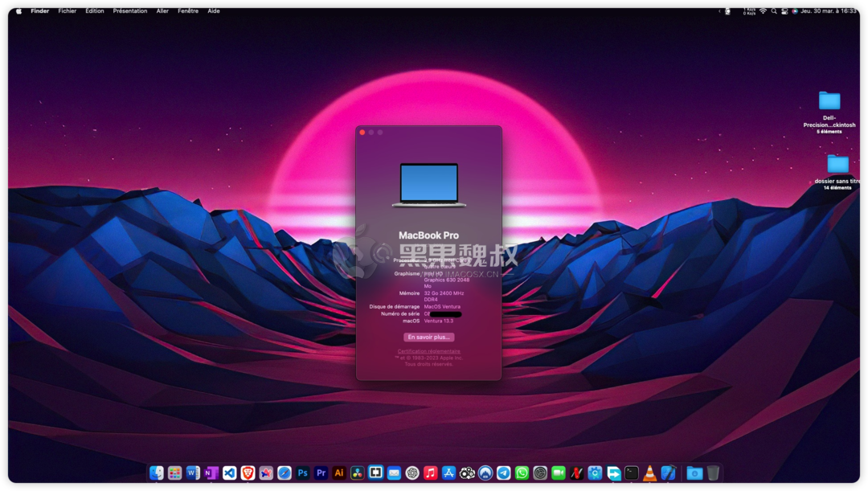
Task: Open VLC media player
Action: 649,473
